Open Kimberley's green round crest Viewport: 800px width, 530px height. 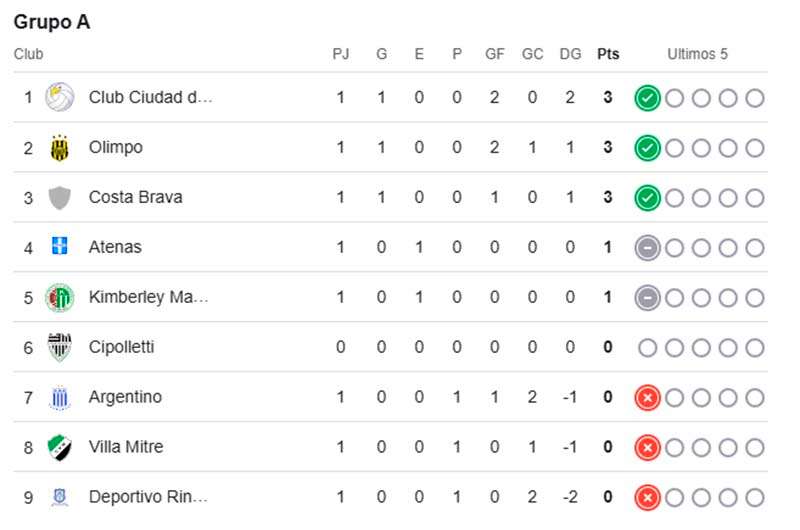[60, 297]
